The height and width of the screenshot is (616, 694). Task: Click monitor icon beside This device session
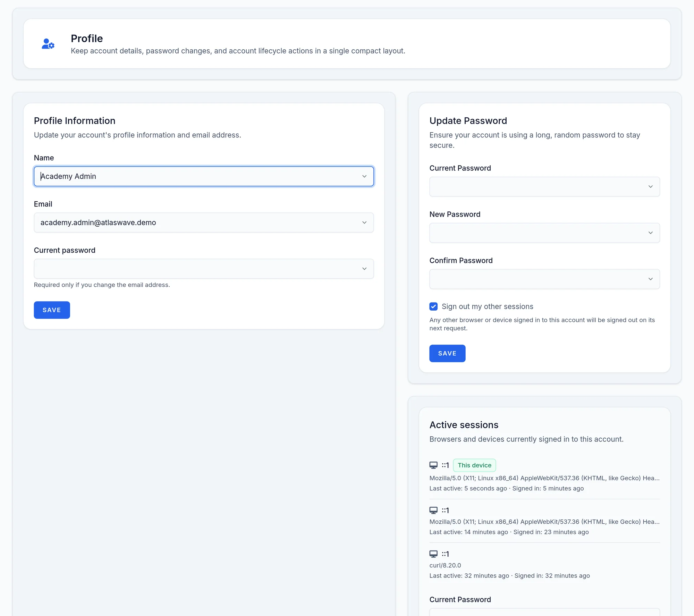pyautogui.click(x=433, y=465)
